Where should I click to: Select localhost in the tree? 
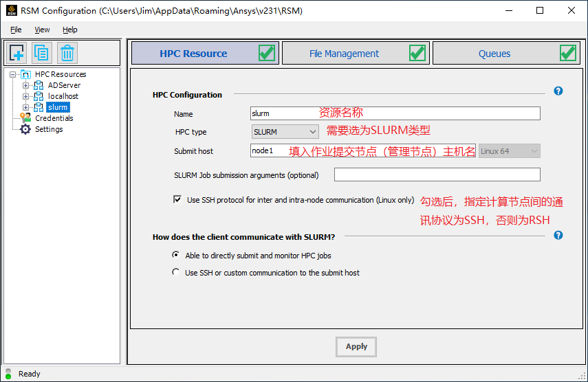(63, 96)
